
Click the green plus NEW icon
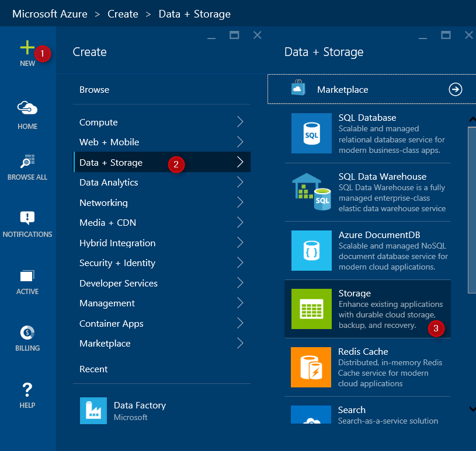(x=27, y=48)
